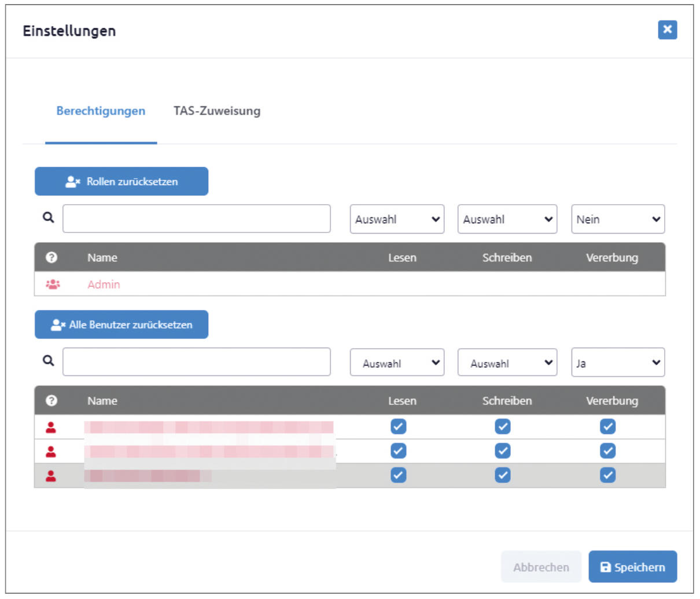Image resolution: width=700 pixels, height=599 pixels.
Task: Uncheck Schreiben for the first user
Action: pyautogui.click(x=503, y=427)
